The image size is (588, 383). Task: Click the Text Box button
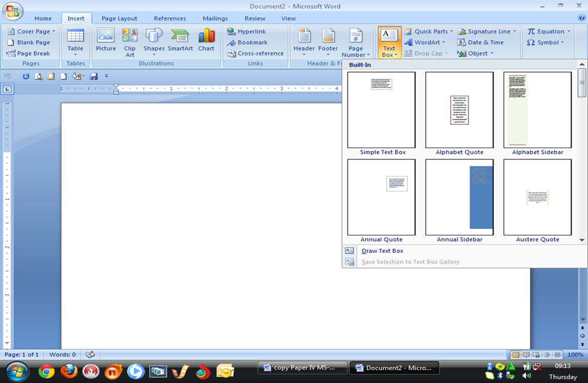point(389,43)
